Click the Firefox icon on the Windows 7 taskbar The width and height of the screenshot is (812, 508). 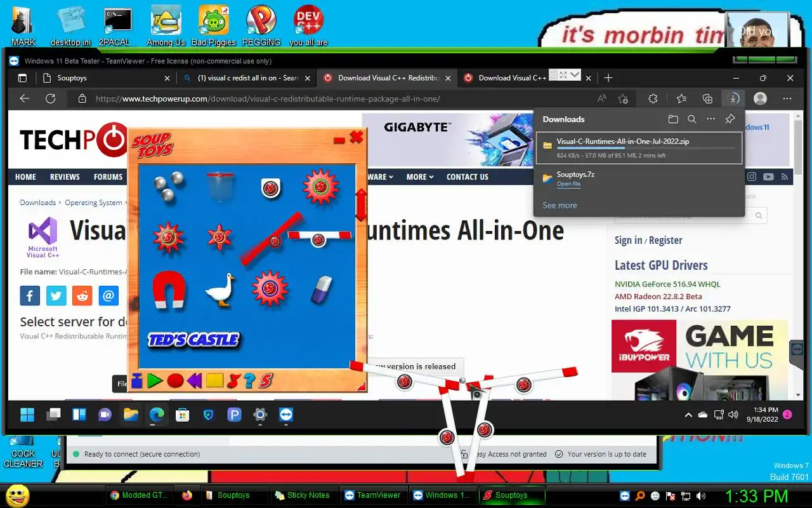click(187, 495)
